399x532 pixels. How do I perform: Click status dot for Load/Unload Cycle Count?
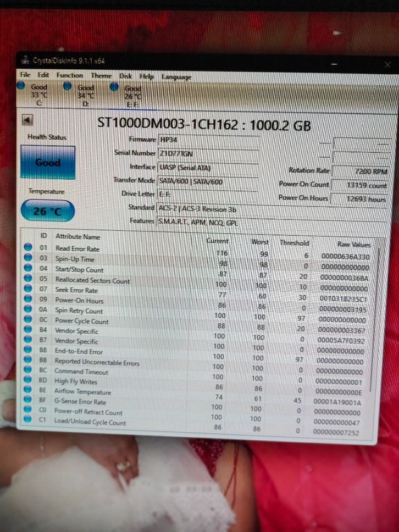coord(27,419)
